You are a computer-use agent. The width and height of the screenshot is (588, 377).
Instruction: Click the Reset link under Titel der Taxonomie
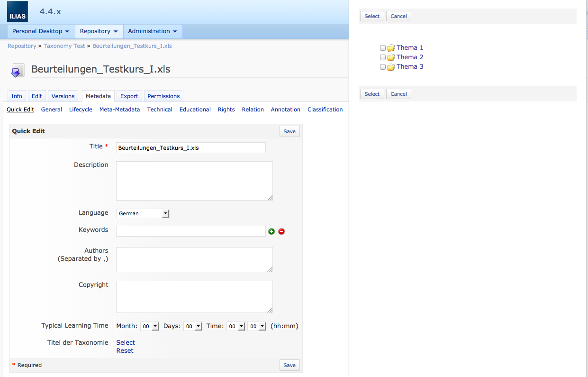point(125,351)
